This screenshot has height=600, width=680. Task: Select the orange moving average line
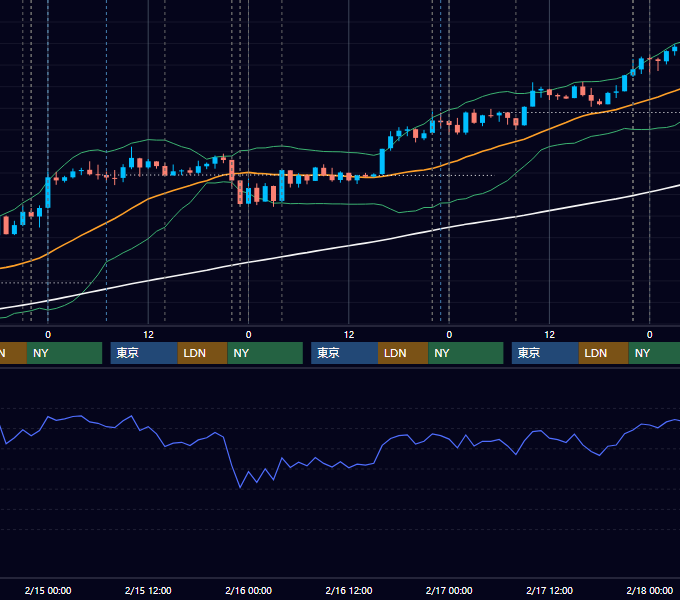pos(149,199)
